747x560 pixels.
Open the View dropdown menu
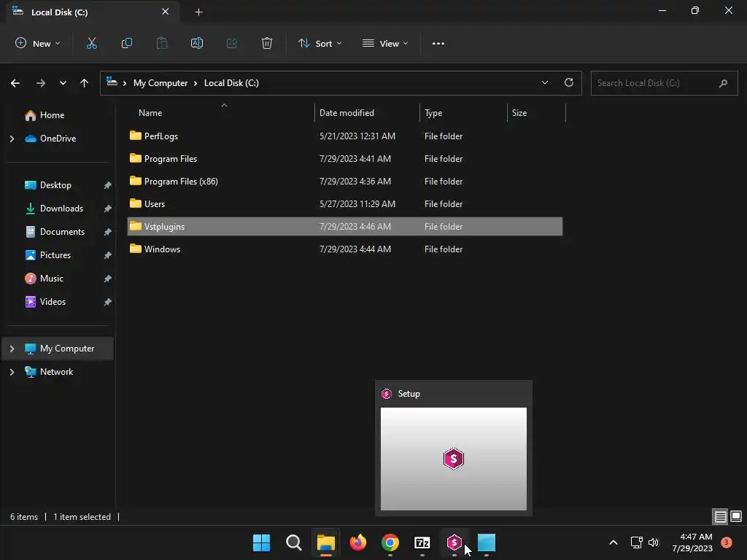click(x=385, y=43)
